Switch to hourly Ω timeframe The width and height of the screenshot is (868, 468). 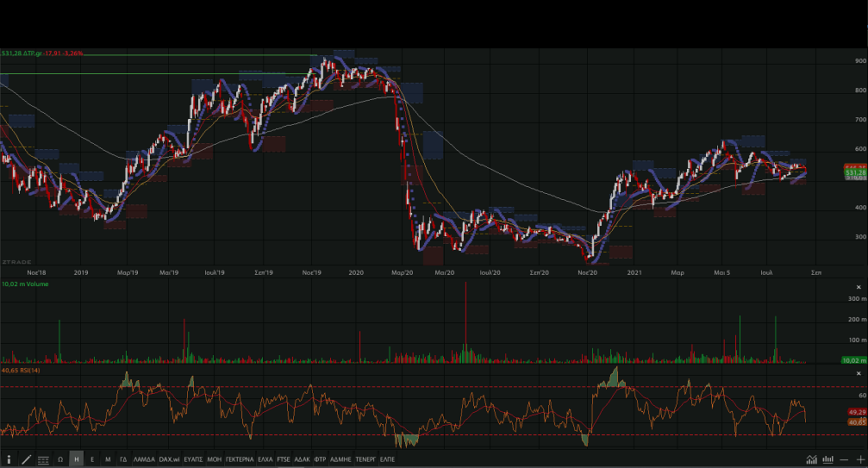60,459
